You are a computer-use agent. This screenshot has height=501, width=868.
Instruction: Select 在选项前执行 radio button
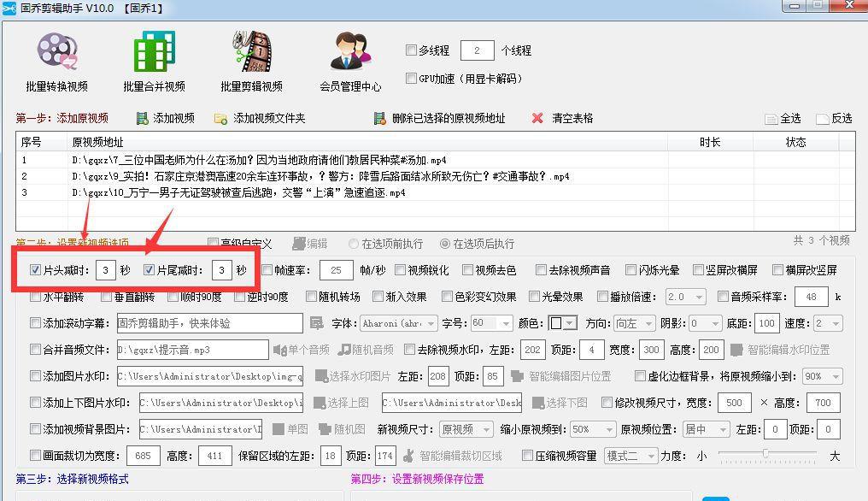353,244
